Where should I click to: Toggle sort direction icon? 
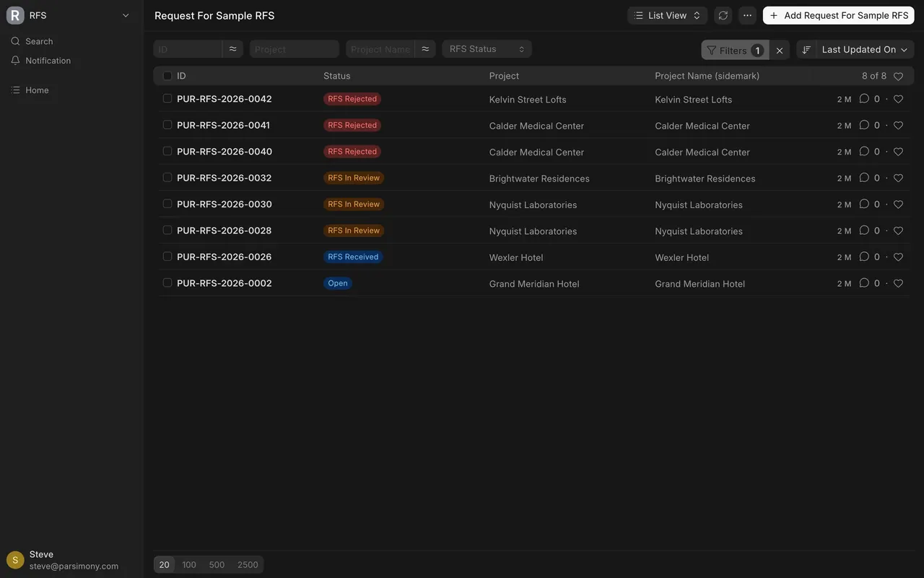pyautogui.click(x=806, y=50)
